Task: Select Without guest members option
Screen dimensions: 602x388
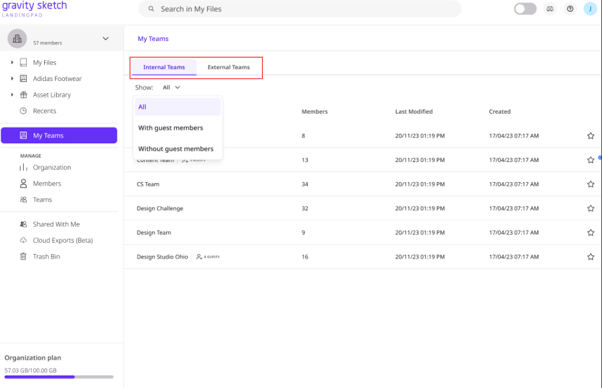Action: (x=178, y=149)
